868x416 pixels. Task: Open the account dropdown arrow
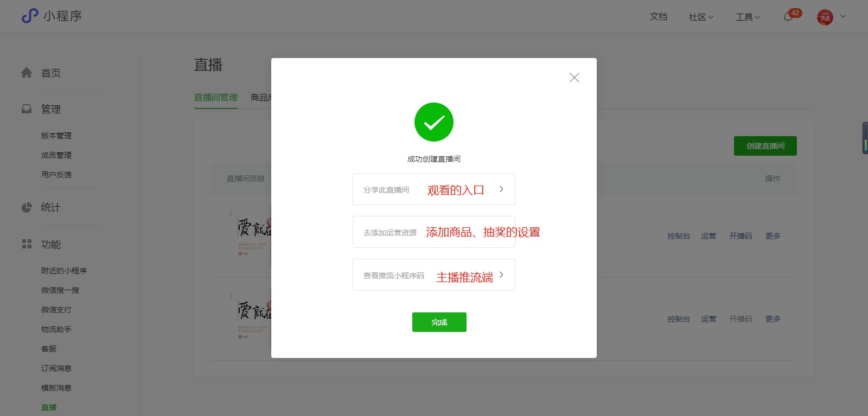pyautogui.click(x=843, y=16)
